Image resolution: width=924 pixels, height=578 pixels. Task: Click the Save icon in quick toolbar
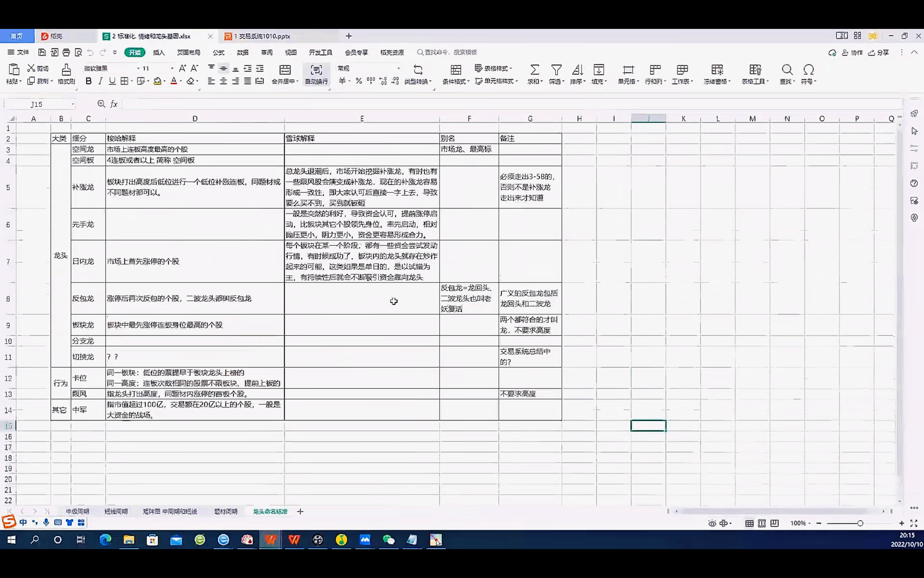[42, 52]
